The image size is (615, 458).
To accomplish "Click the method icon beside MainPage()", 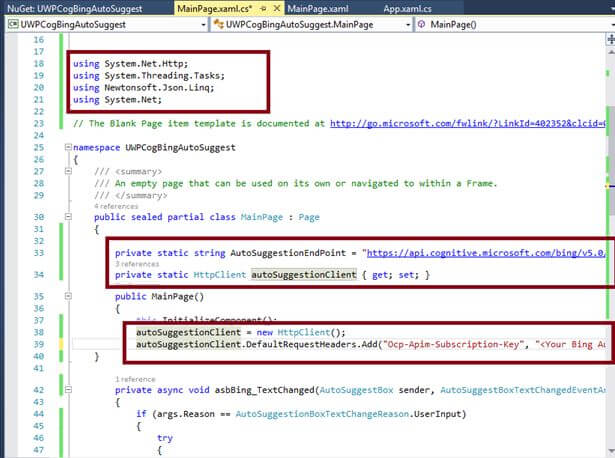I will 421,24.
